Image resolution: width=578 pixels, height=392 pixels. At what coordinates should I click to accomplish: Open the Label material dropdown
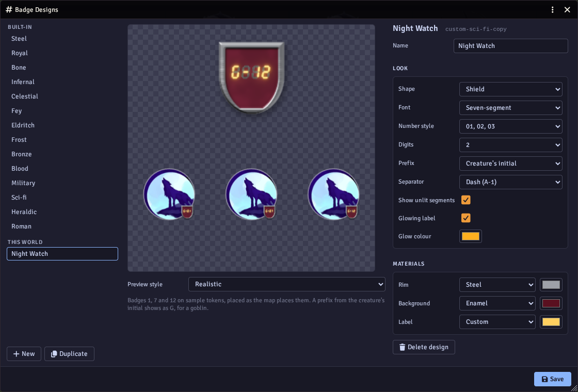tap(497, 322)
